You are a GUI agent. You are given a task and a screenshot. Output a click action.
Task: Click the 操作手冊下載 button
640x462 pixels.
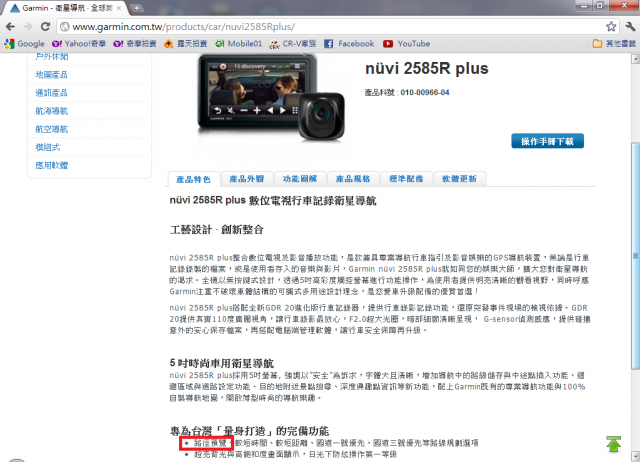tap(547, 141)
